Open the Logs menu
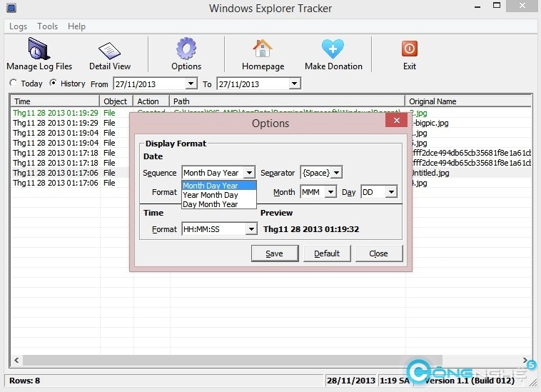This screenshot has height=392, width=541. (x=19, y=26)
